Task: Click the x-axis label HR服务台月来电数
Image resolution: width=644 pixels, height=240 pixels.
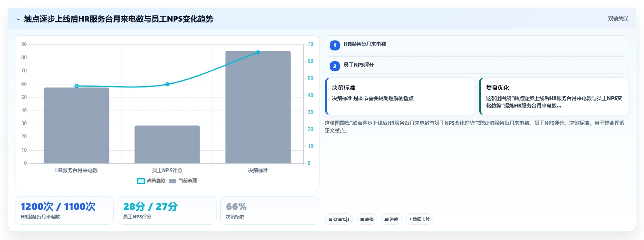Action: pyautogui.click(x=76, y=170)
